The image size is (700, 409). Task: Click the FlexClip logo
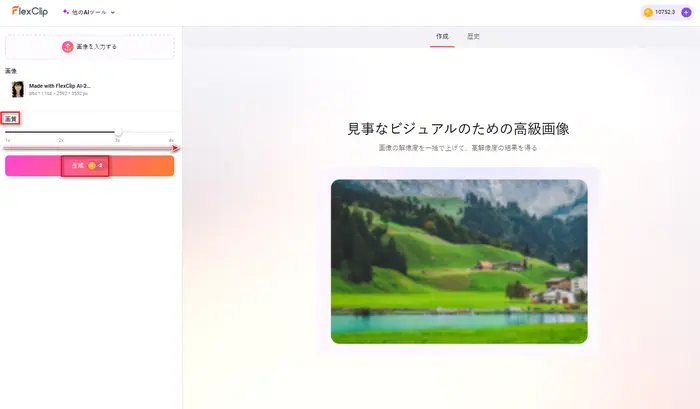30,11
